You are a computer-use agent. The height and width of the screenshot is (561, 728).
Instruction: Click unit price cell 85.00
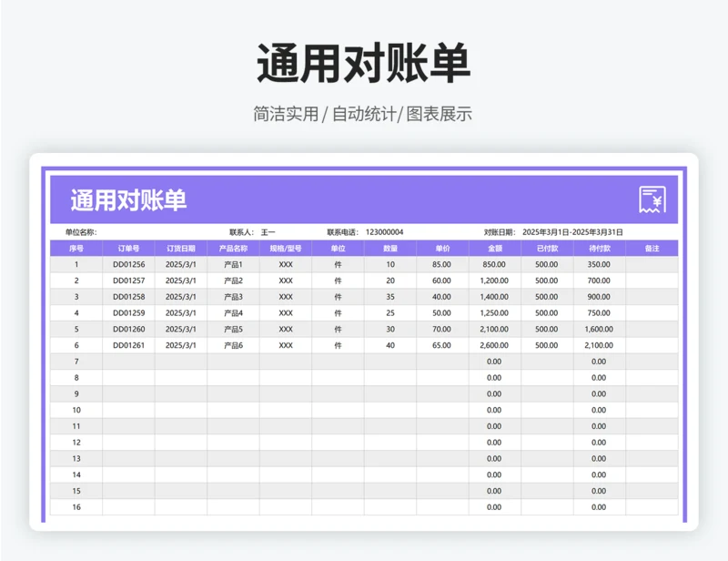click(441, 264)
